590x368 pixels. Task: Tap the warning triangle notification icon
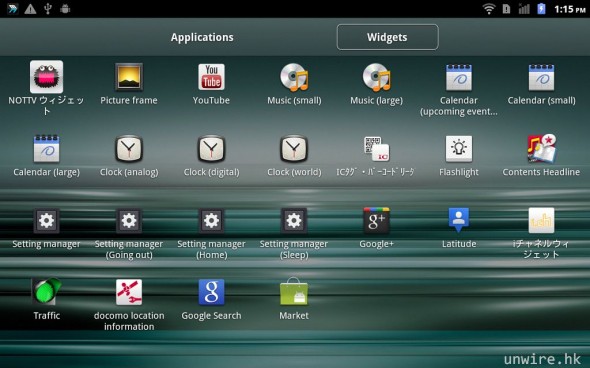coord(30,9)
